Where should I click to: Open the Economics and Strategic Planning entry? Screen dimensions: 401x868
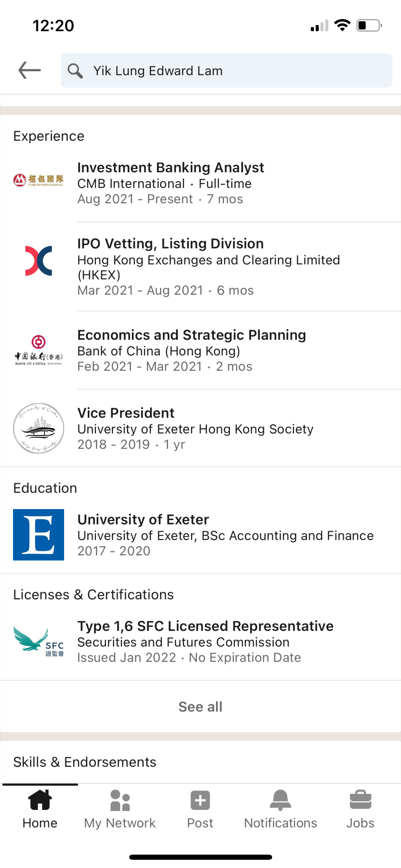click(192, 335)
